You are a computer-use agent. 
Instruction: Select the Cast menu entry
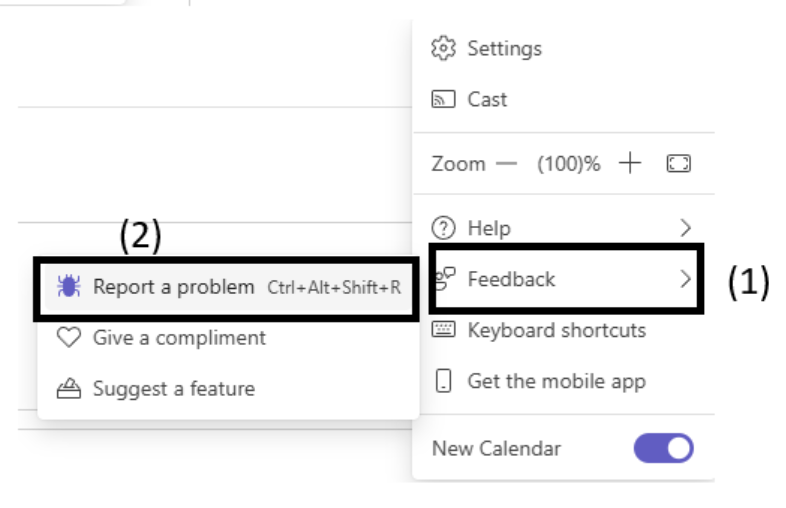487,99
